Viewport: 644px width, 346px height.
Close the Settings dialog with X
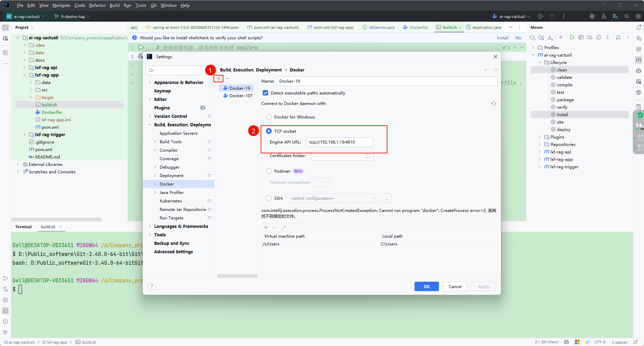point(496,57)
